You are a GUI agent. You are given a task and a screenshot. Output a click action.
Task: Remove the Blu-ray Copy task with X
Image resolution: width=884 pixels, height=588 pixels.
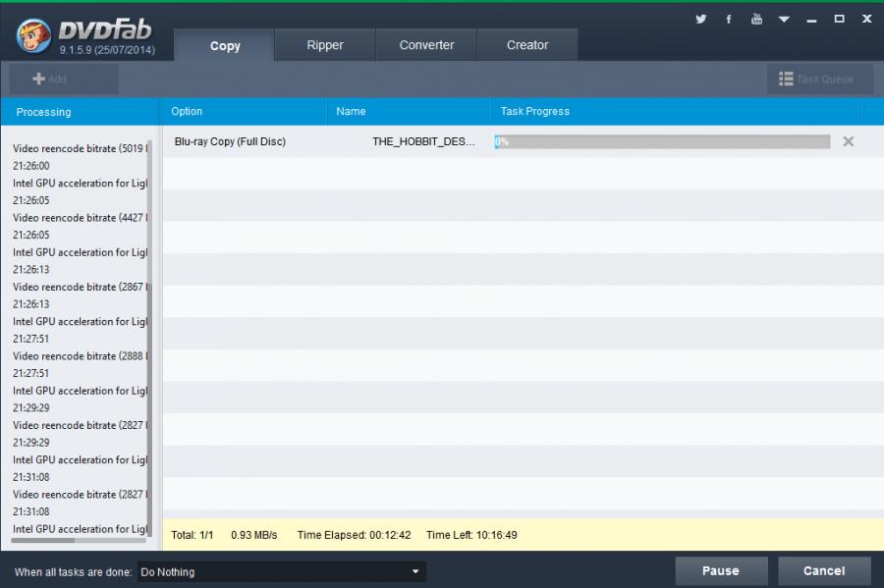848,141
